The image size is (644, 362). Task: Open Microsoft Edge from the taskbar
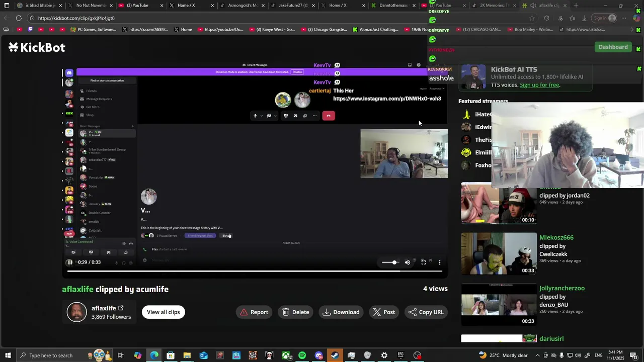click(154, 355)
